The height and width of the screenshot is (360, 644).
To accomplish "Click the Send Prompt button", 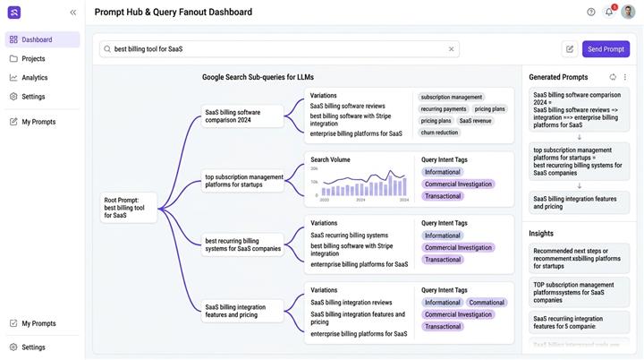I will [x=606, y=49].
